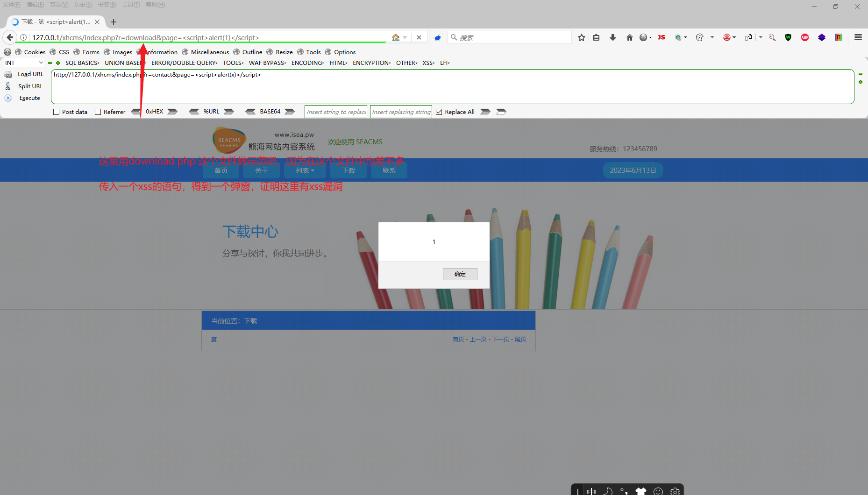
Task: Click the magnifier extension icon in toolbar
Action: coord(772,37)
